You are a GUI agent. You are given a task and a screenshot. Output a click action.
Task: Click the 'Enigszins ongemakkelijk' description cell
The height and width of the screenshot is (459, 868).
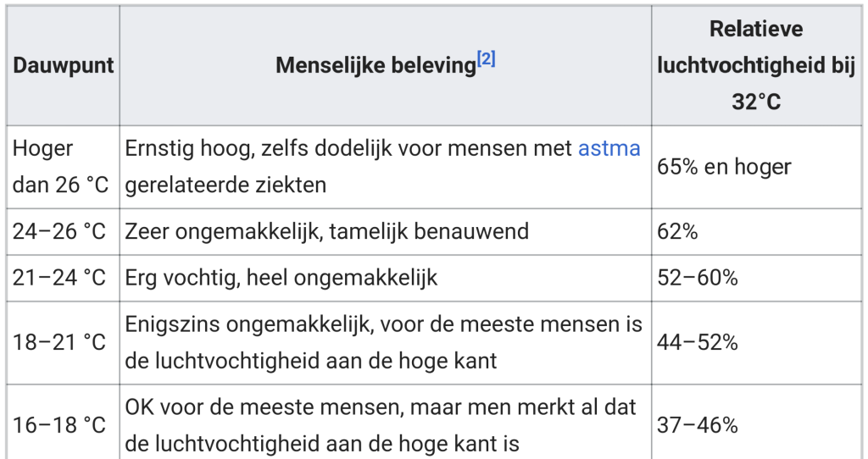(386, 343)
